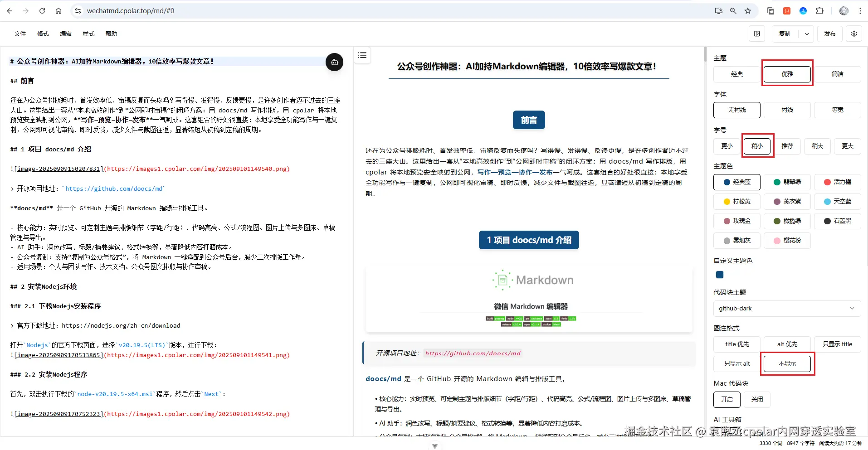Set caption format to 不显示
The image size is (868, 450).
(787, 364)
